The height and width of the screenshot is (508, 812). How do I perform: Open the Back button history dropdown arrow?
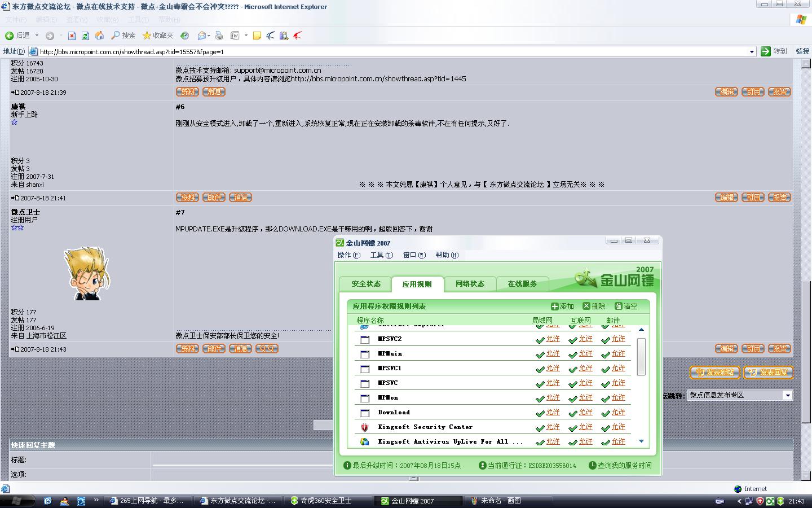pos(37,36)
